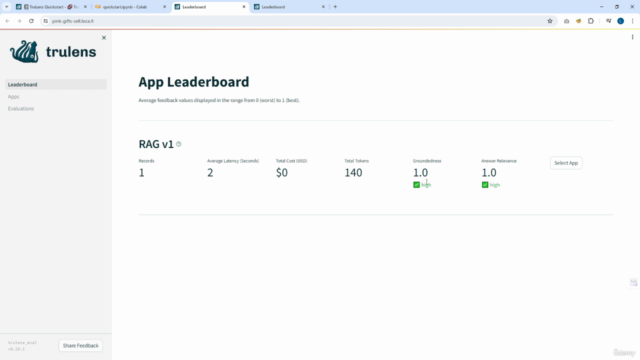The image size is (640, 360).
Task: Click the Average Latency value 2
Action: [x=210, y=173]
